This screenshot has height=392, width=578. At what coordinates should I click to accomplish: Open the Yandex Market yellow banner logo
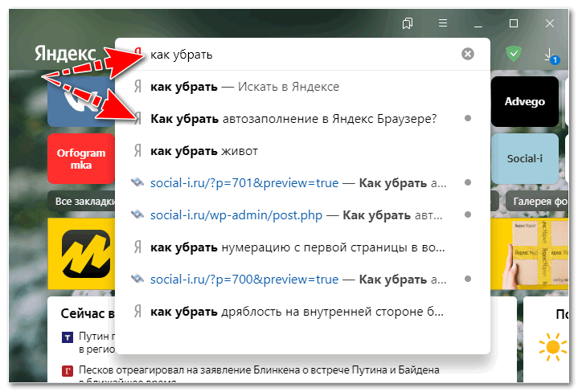86,254
